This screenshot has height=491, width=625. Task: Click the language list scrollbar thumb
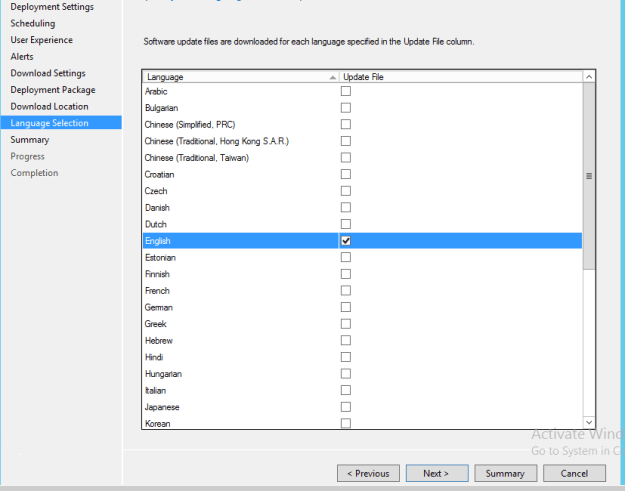click(589, 176)
